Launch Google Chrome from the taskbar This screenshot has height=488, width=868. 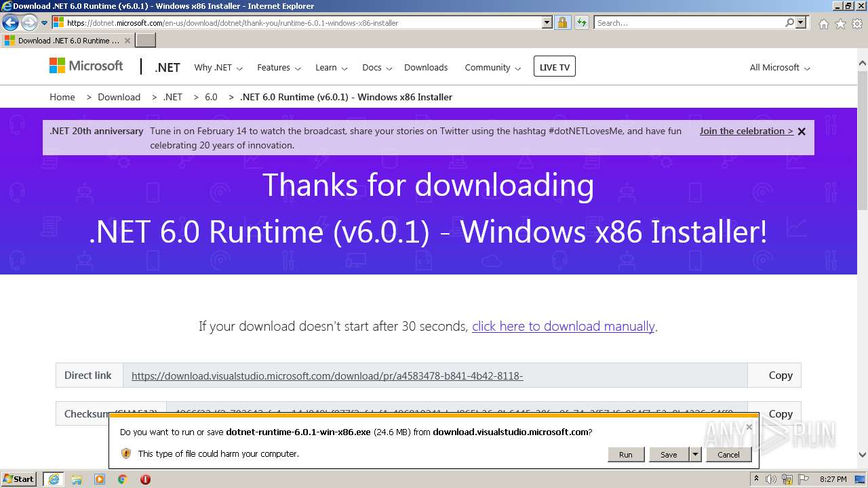coord(123,479)
